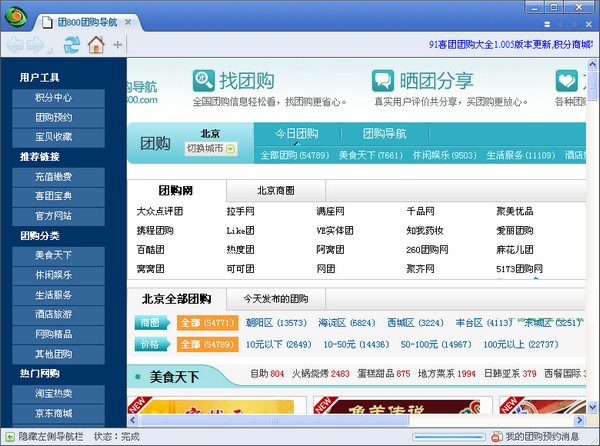Open the history arrow beside the forward button
Screen dimensions: 600x446
click(x=50, y=51)
